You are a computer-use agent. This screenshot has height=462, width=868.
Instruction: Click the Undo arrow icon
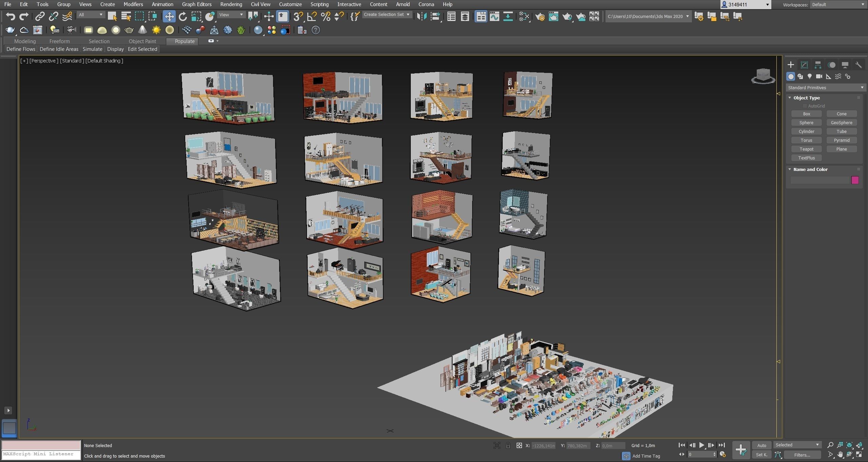[x=11, y=16]
